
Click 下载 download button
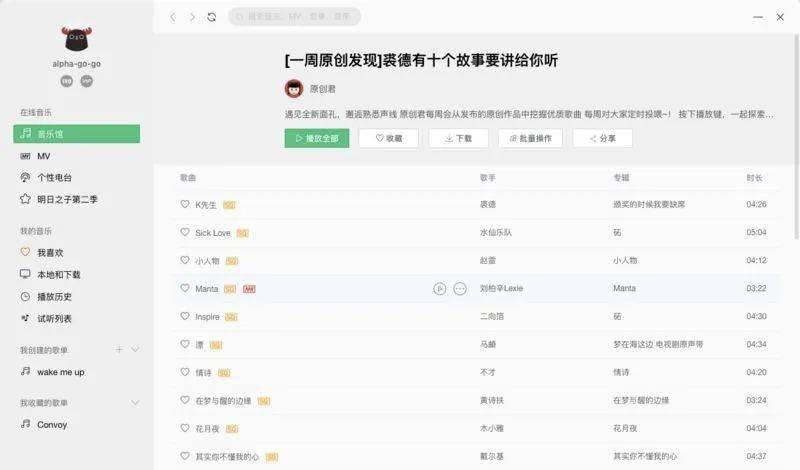click(459, 138)
